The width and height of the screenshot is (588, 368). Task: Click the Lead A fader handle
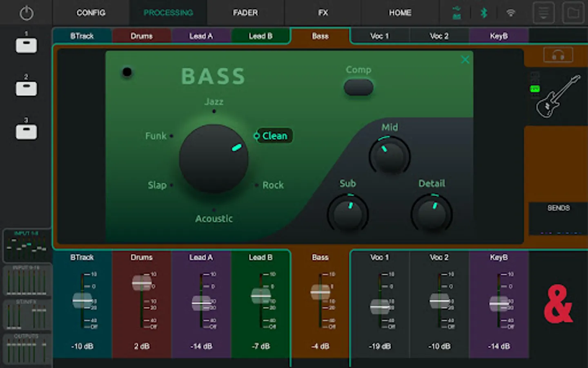point(201,303)
